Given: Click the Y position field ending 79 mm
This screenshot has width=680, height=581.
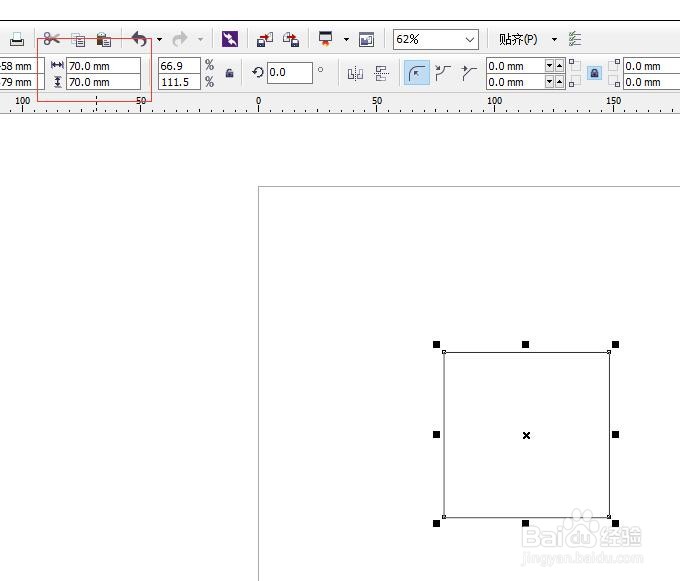Looking at the screenshot, I should (22, 82).
